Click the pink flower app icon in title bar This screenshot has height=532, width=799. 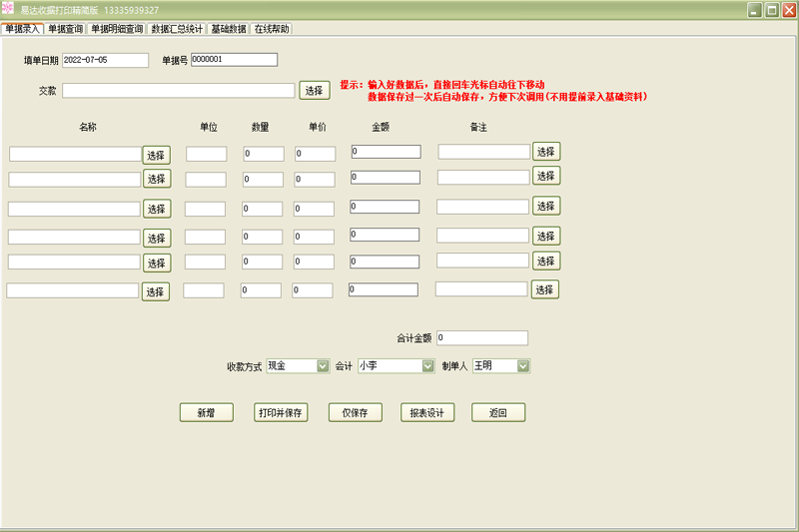tap(8, 9)
